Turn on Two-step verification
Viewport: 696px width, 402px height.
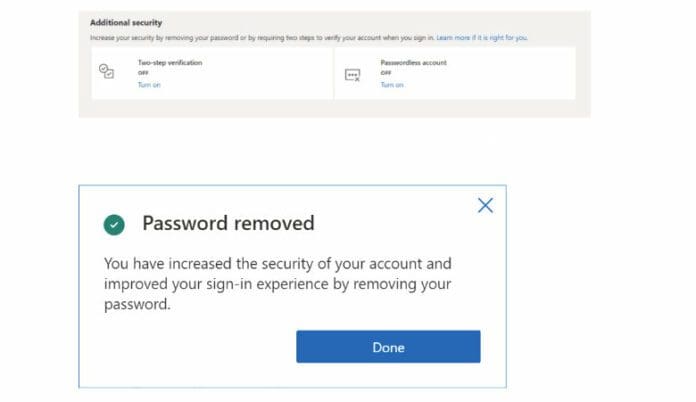(149, 85)
